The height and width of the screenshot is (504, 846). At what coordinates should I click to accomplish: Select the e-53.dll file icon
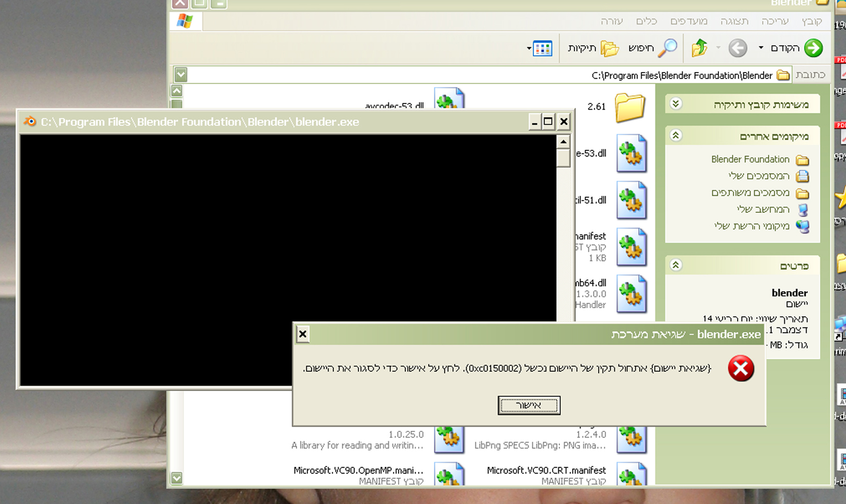(631, 153)
